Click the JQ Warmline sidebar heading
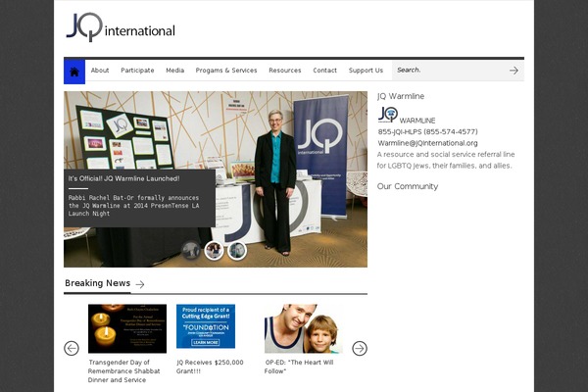The height and width of the screenshot is (392, 588). (x=401, y=96)
